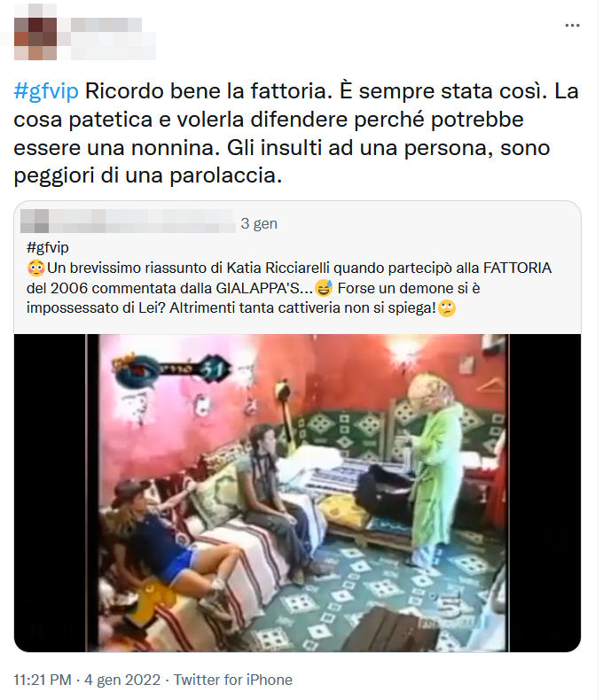This screenshot has width=603, height=700.
Task: Click the quoted tweet author's small avatar
Action: (35, 221)
